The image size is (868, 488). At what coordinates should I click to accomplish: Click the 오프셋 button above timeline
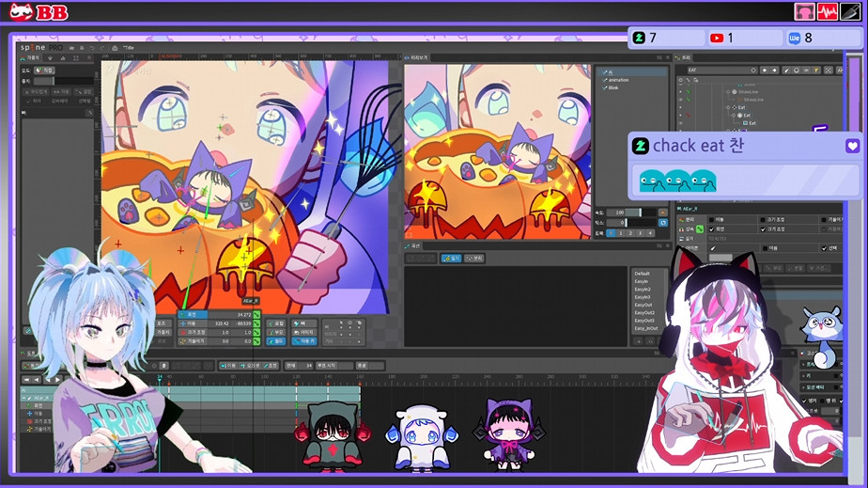[251, 366]
